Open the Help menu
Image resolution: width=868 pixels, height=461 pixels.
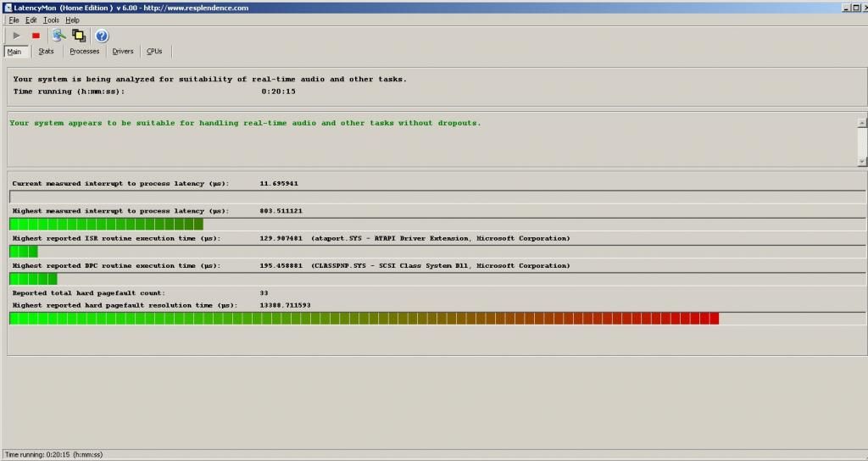point(72,19)
